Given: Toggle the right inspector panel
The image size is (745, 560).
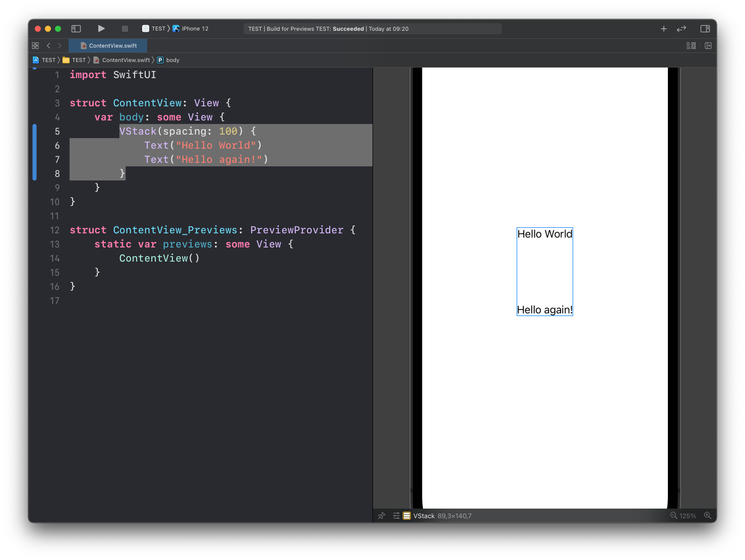Looking at the screenshot, I should tap(705, 29).
